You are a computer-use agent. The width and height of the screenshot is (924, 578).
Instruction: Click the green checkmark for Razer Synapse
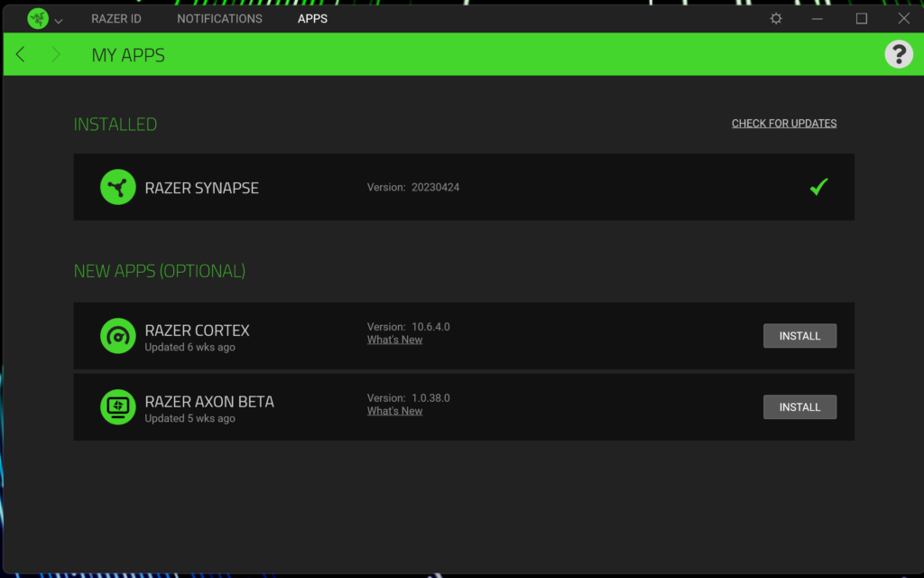coord(818,186)
